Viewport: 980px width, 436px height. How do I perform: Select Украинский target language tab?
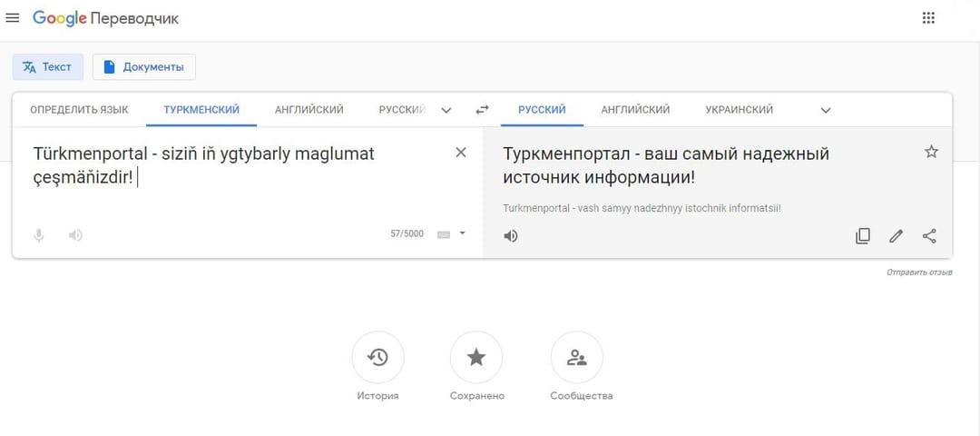pos(740,110)
